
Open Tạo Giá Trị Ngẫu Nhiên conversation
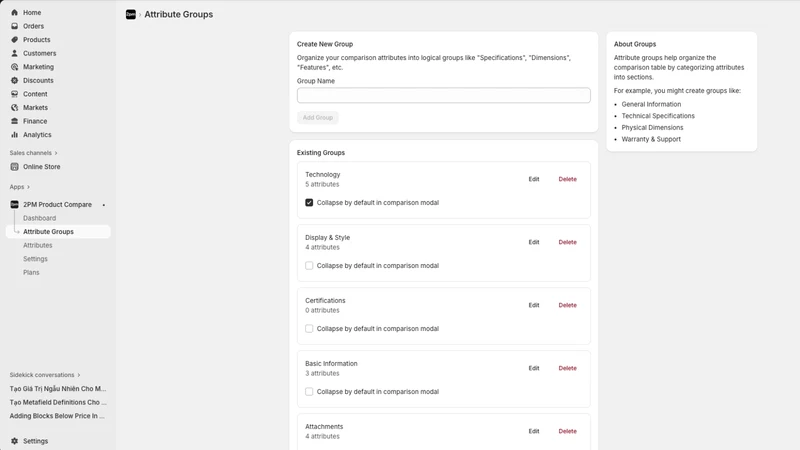pos(58,389)
